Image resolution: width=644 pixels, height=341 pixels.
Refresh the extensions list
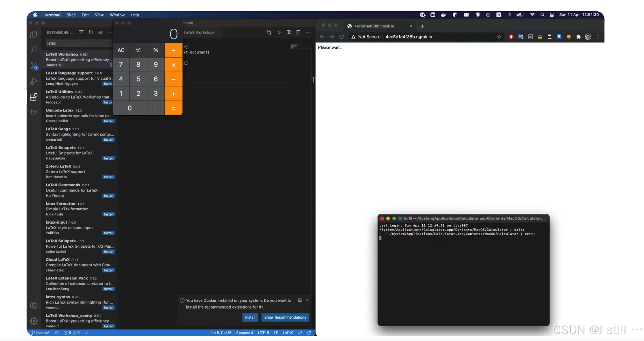[x=91, y=32]
